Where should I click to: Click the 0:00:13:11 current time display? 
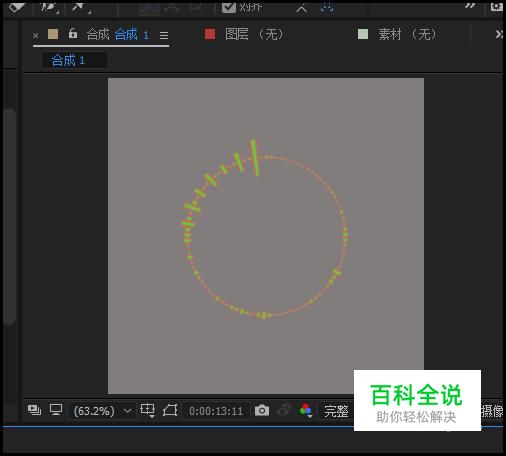point(216,411)
